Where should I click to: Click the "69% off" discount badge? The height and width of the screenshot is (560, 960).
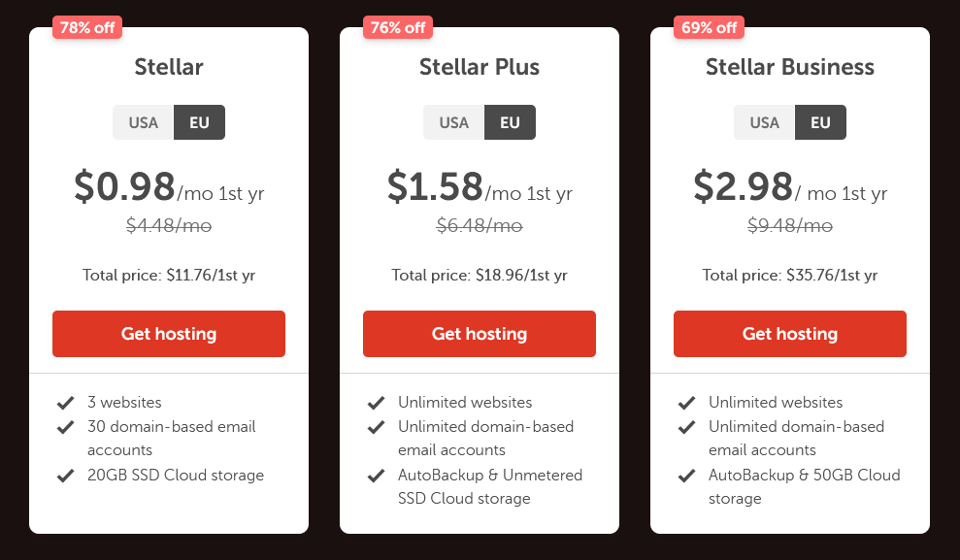[x=709, y=27]
